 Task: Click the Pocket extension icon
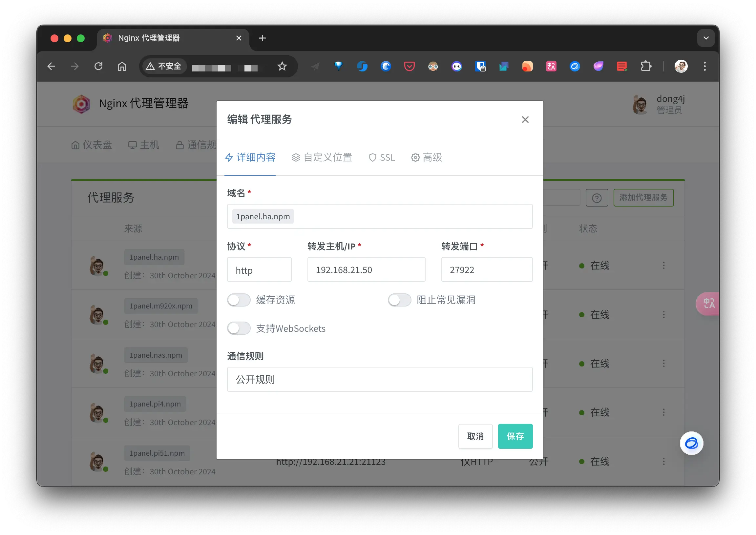pos(409,67)
